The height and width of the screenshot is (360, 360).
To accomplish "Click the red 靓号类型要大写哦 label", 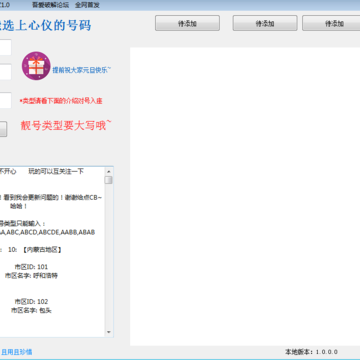I will point(66,126).
